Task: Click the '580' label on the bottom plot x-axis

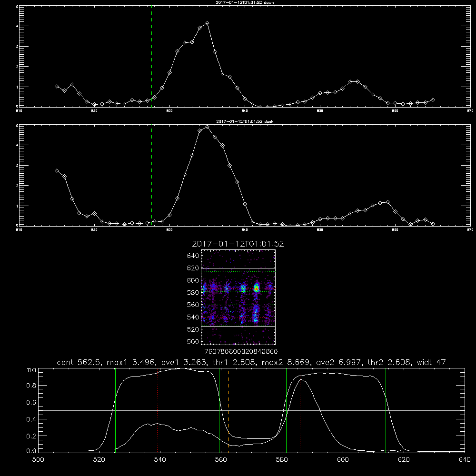Action: point(282,460)
